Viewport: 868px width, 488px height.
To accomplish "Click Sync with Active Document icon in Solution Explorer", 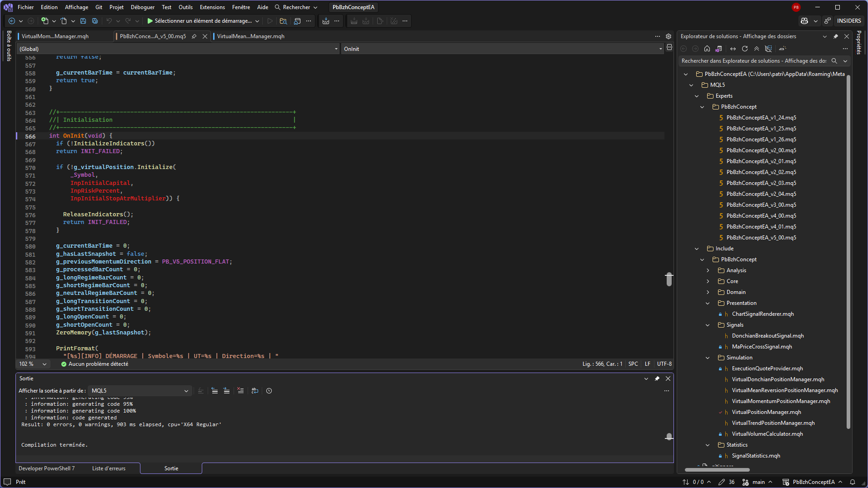I will pyautogui.click(x=733, y=49).
